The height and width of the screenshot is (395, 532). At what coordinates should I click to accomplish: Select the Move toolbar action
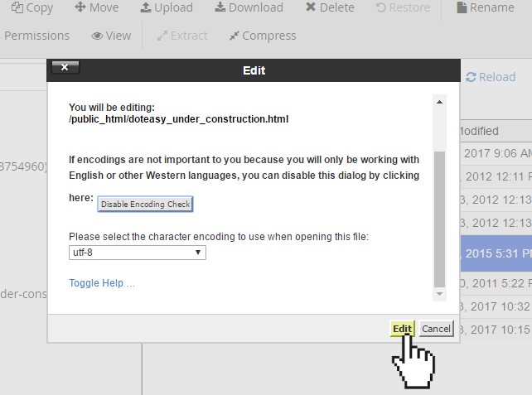[x=97, y=7]
